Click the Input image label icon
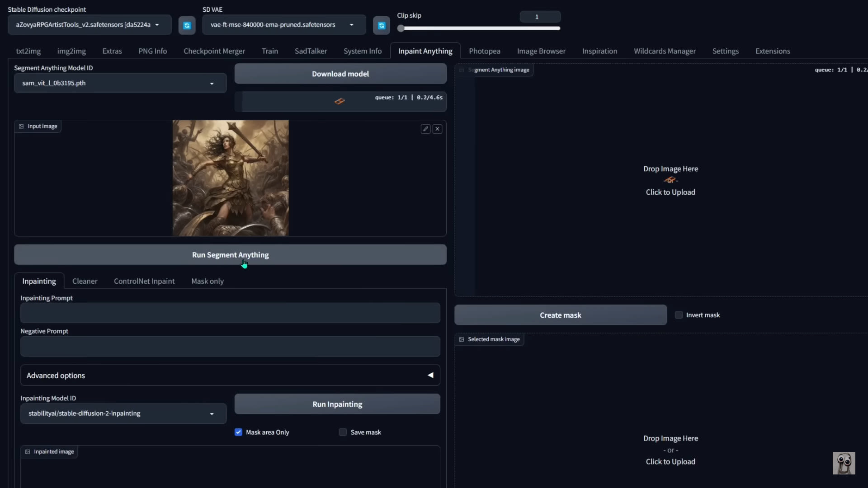The image size is (868, 488). coord(21,127)
